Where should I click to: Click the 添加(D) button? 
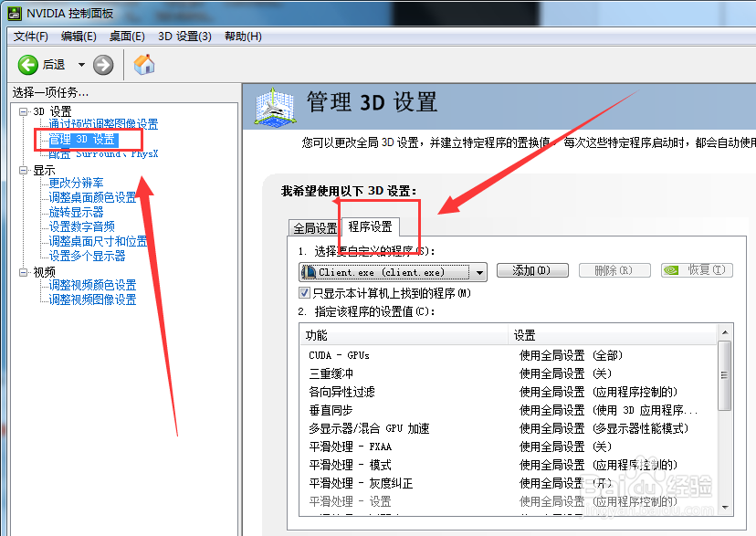pos(532,270)
